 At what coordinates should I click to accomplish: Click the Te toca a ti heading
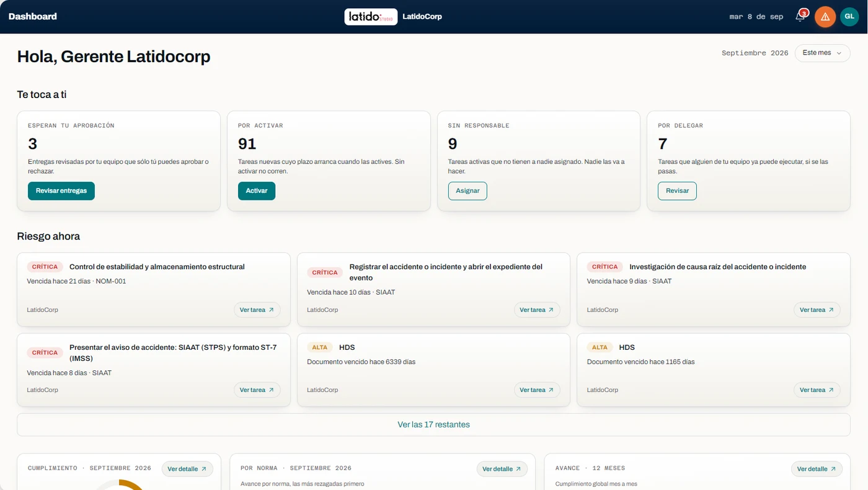tap(42, 95)
